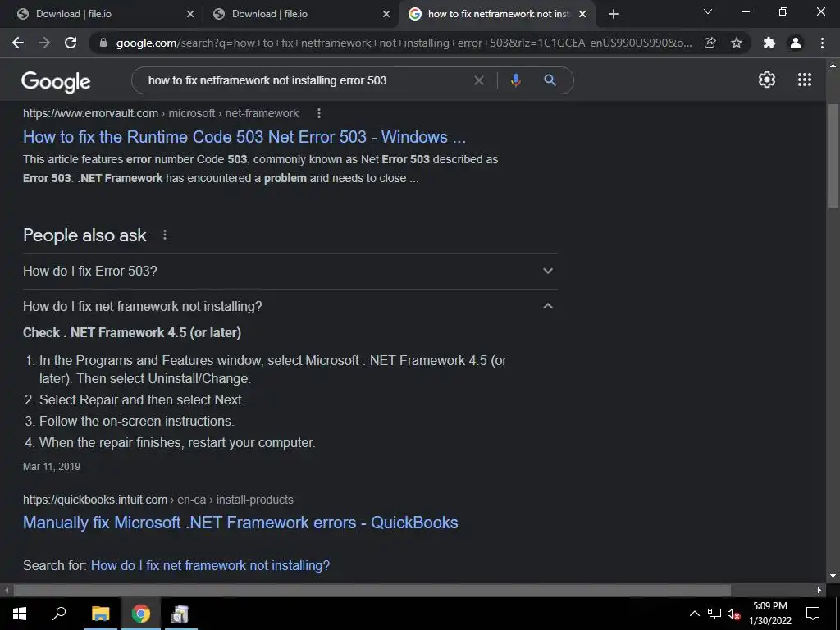Open installer app in taskbar
The height and width of the screenshot is (630, 840).
point(180,614)
